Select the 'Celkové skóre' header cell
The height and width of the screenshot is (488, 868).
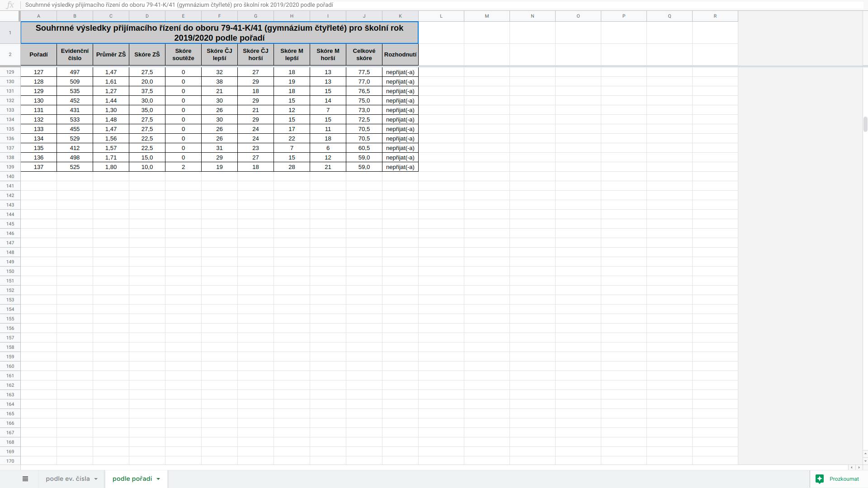point(364,54)
